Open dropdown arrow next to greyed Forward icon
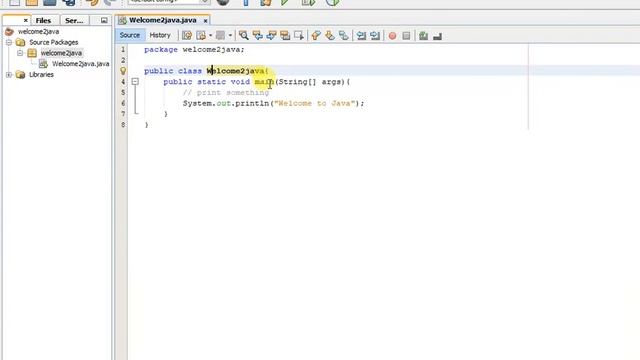The image size is (640, 360). [x=230, y=36]
